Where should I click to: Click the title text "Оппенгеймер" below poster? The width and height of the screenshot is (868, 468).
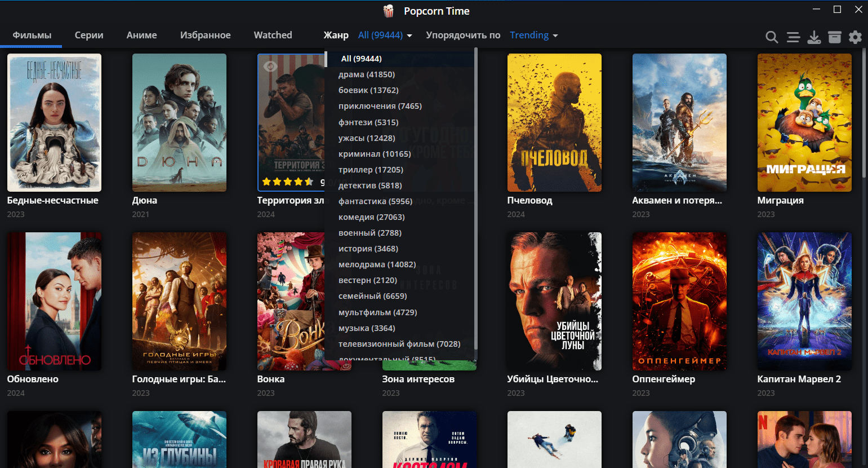pyautogui.click(x=664, y=379)
